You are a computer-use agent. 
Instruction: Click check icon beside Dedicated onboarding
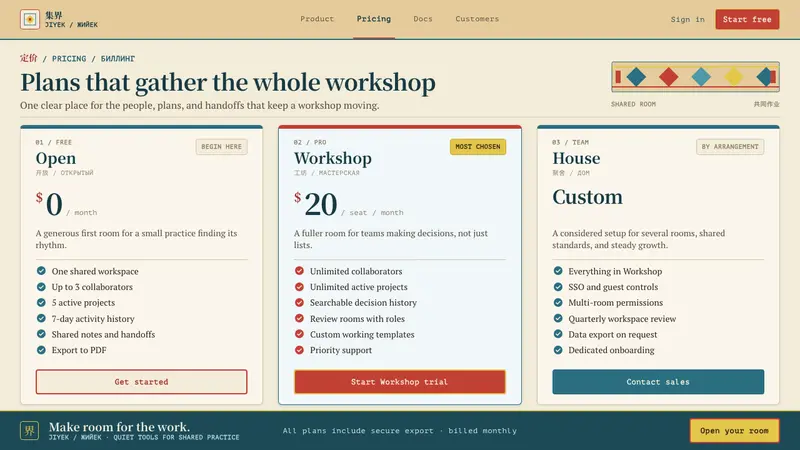pyautogui.click(x=558, y=350)
